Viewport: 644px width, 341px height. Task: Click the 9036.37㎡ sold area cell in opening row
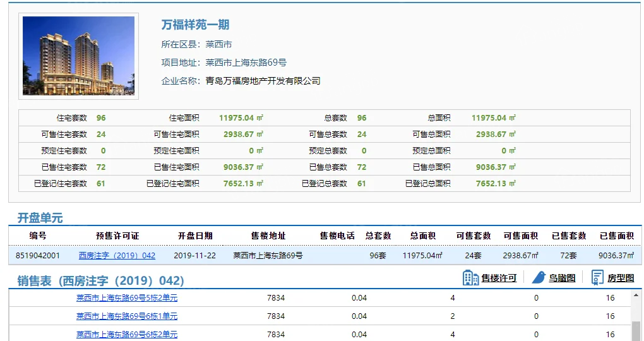(616, 256)
